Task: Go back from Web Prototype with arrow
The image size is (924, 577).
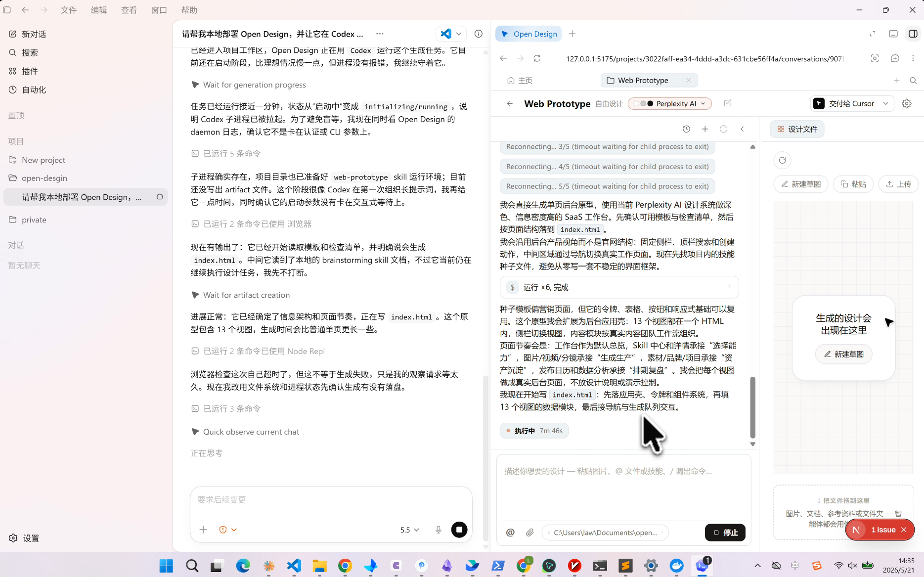Action: coord(510,103)
